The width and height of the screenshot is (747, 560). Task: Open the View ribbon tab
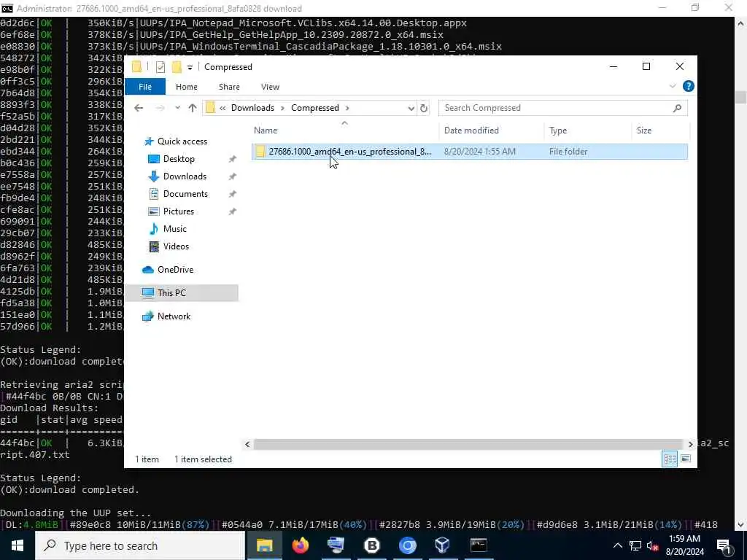pos(270,87)
